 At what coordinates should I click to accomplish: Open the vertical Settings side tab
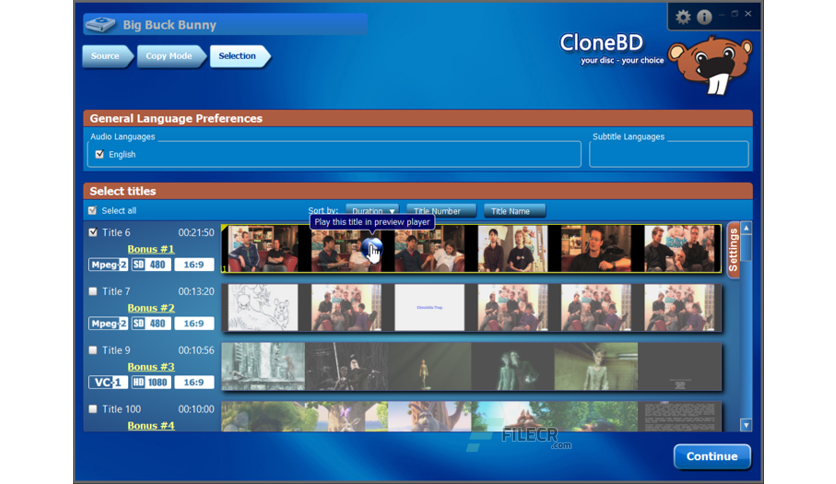733,249
